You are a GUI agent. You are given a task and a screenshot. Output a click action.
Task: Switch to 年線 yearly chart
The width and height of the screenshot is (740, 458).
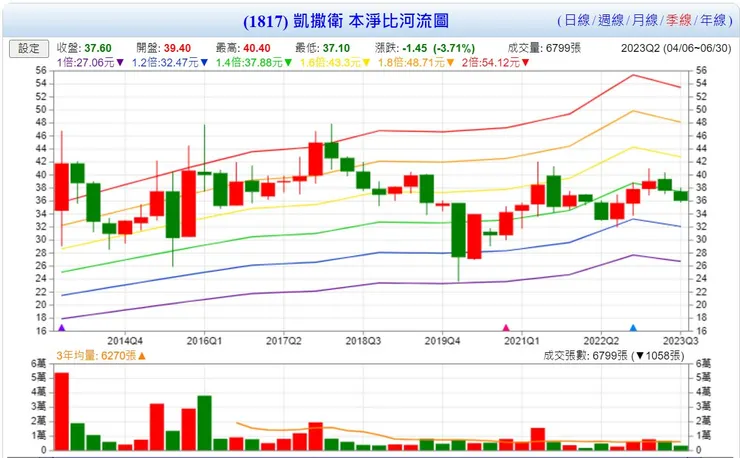713,20
